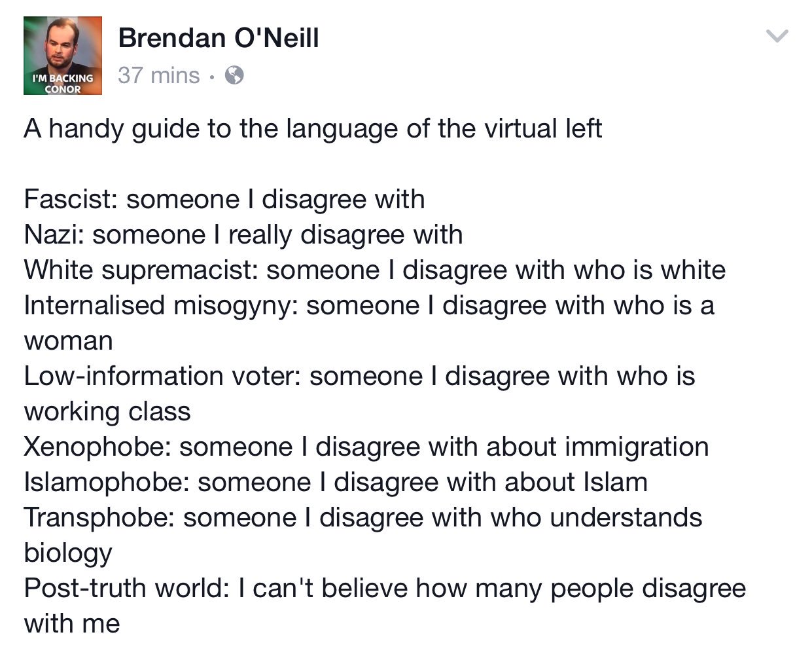Click the "Xenophobe" definition line

[x=366, y=447]
